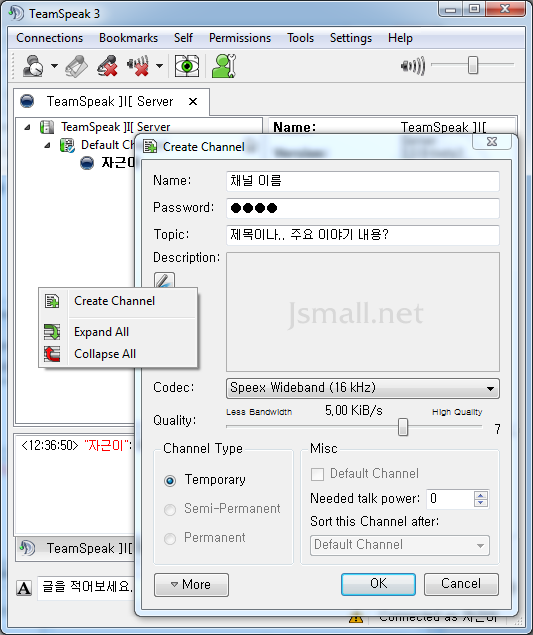Open the Help menu
The height and width of the screenshot is (635, 533).
(x=400, y=38)
